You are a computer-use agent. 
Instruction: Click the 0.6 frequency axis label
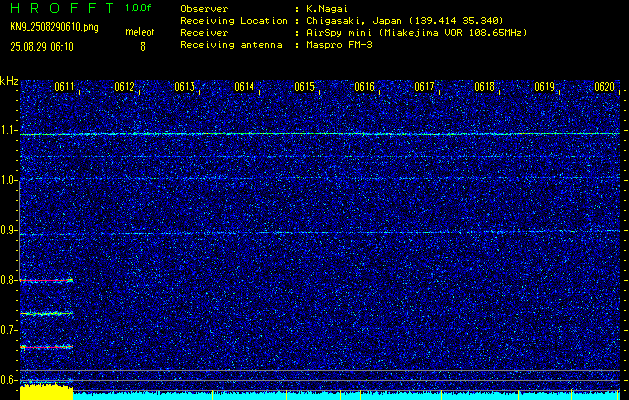(x=8, y=380)
